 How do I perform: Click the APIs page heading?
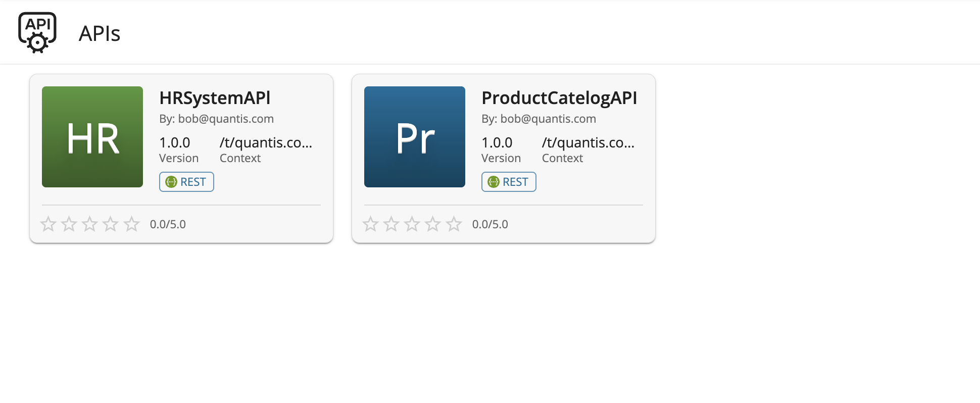click(x=100, y=33)
